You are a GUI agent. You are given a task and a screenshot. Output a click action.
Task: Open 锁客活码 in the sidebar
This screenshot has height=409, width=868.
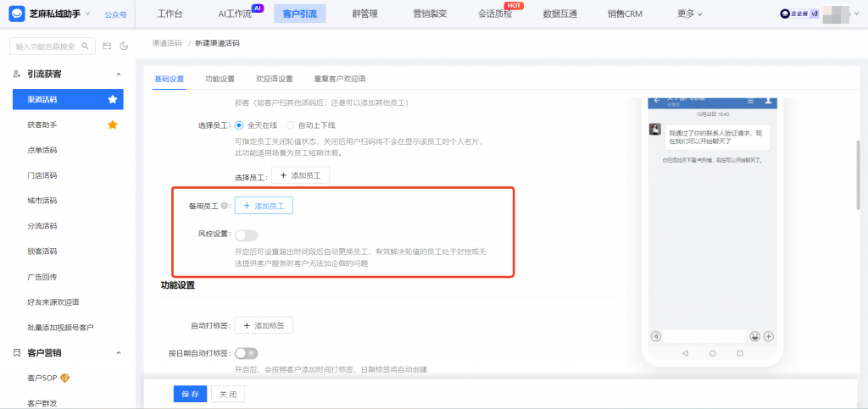42,251
